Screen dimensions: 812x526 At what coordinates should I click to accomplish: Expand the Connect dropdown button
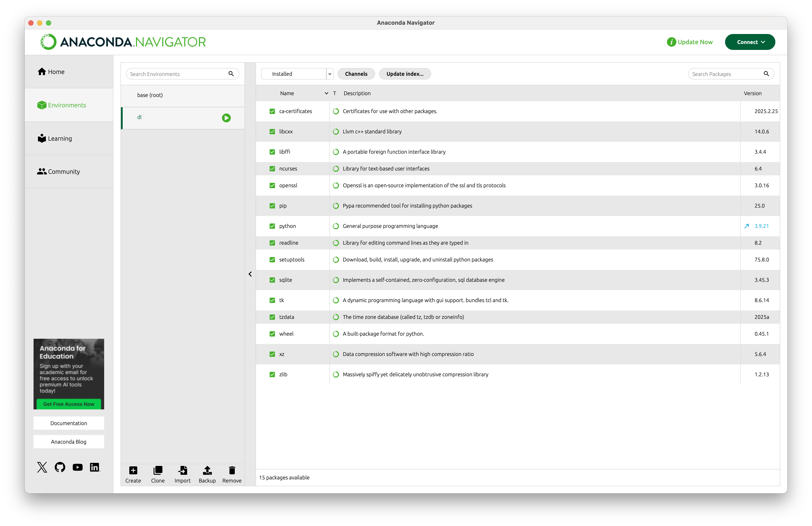pyautogui.click(x=750, y=42)
